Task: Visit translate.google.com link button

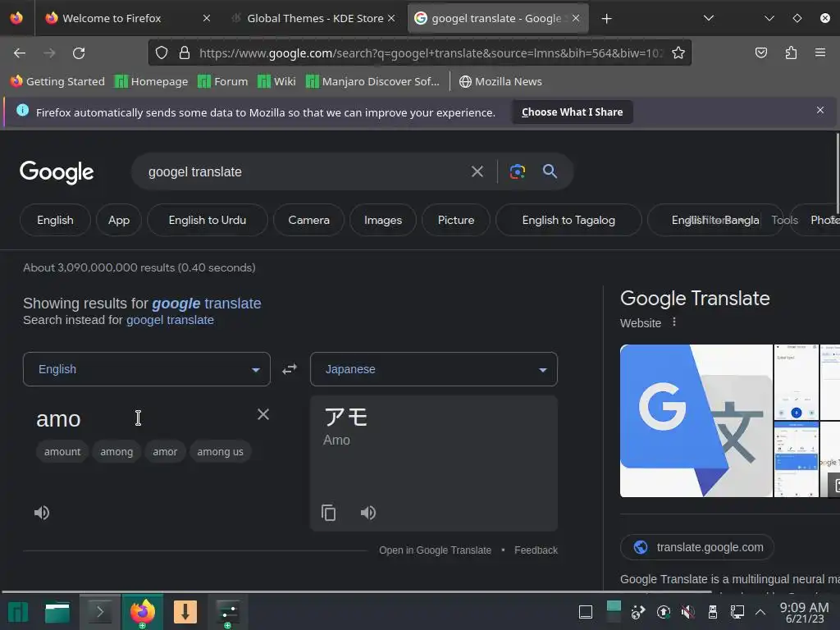Action: pyautogui.click(x=697, y=547)
